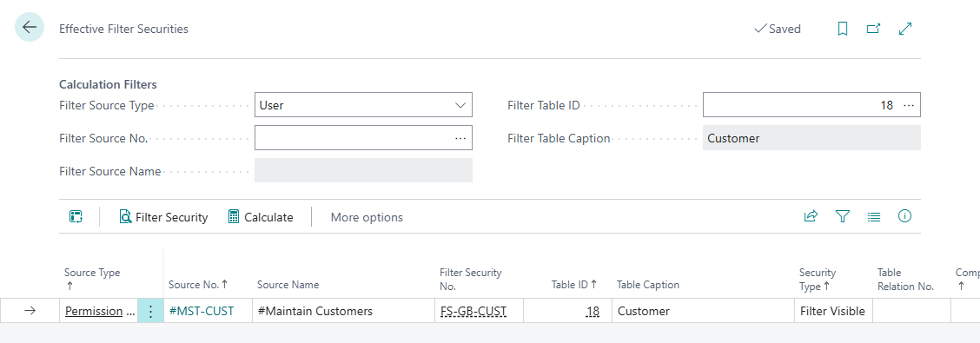
Task: Open the list layout options icon left of Filter Security
Action: click(x=76, y=217)
